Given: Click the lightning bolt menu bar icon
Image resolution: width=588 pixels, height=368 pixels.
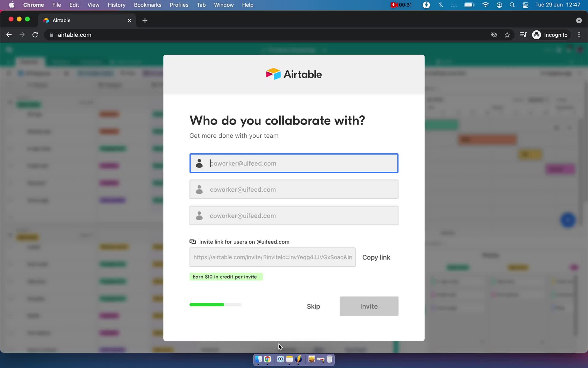Looking at the screenshot, I should click(426, 5).
